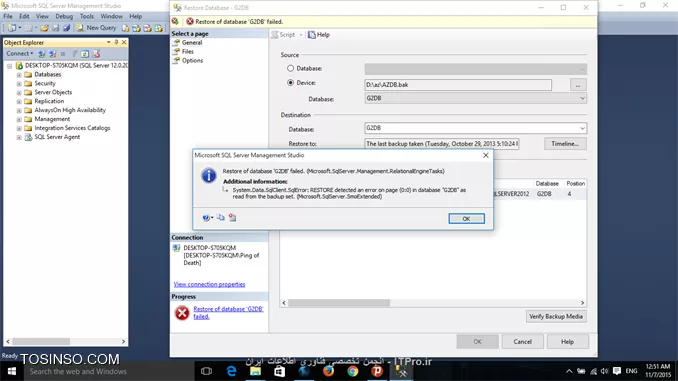Click the Script button in restore dialog

tap(283, 35)
